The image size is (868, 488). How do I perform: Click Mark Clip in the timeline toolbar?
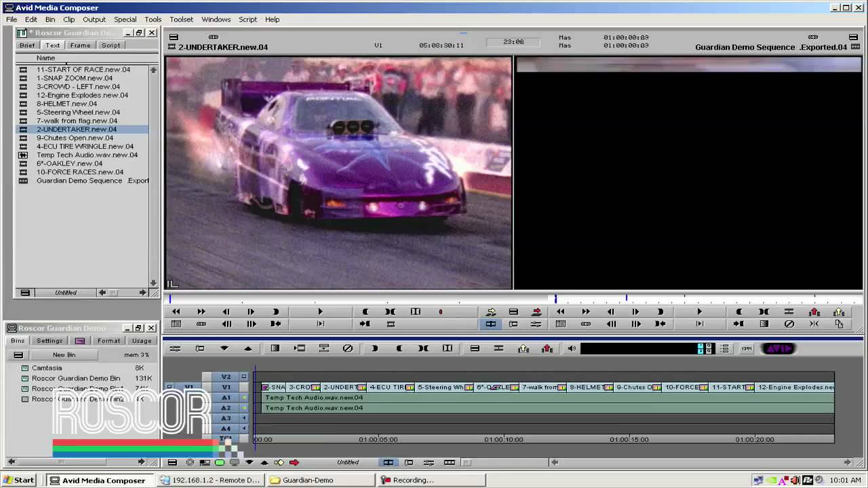point(423,348)
